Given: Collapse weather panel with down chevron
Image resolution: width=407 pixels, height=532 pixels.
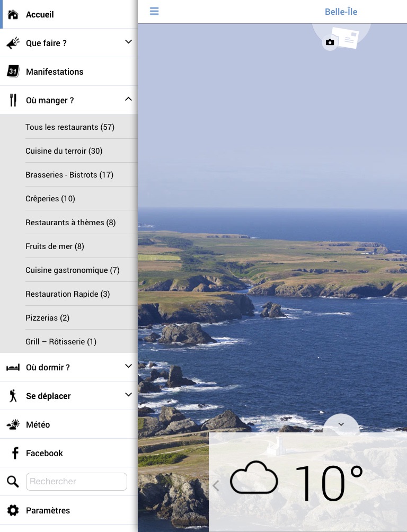Looking at the screenshot, I should click(x=341, y=424).
